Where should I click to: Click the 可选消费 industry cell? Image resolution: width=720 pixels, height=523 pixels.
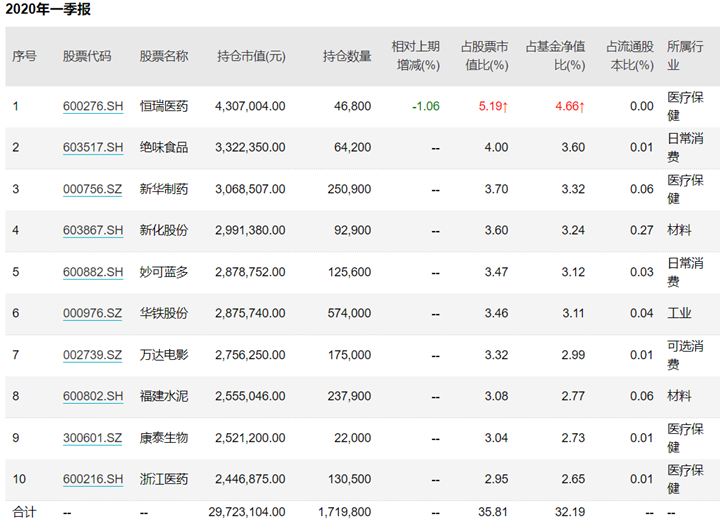[685, 355]
